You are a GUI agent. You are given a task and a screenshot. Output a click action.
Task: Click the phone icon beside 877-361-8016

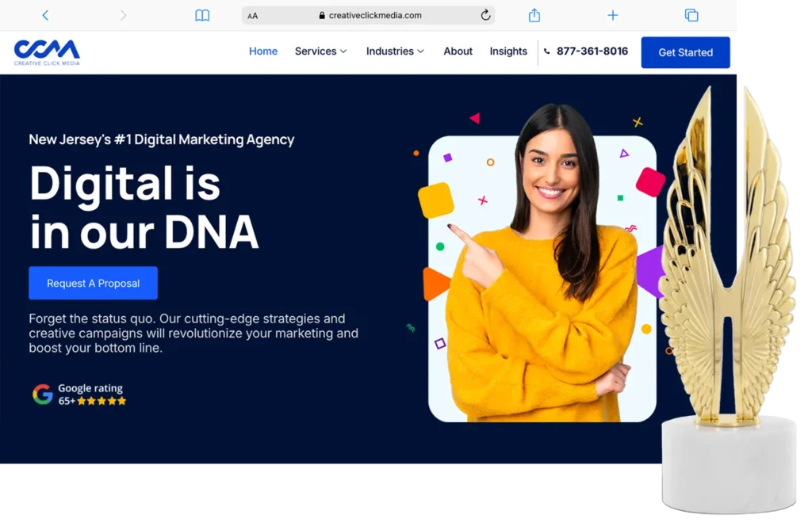(x=547, y=51)
